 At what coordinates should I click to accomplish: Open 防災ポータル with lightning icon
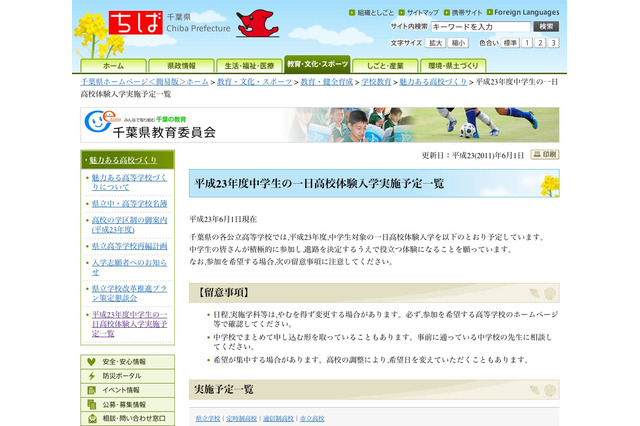point(127,376)
